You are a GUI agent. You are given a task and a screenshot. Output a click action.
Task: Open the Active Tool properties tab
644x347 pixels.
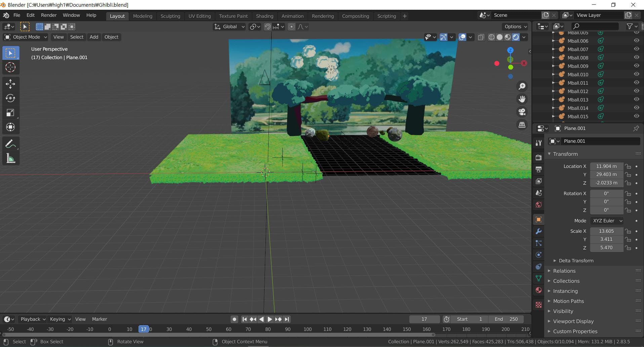539,143
